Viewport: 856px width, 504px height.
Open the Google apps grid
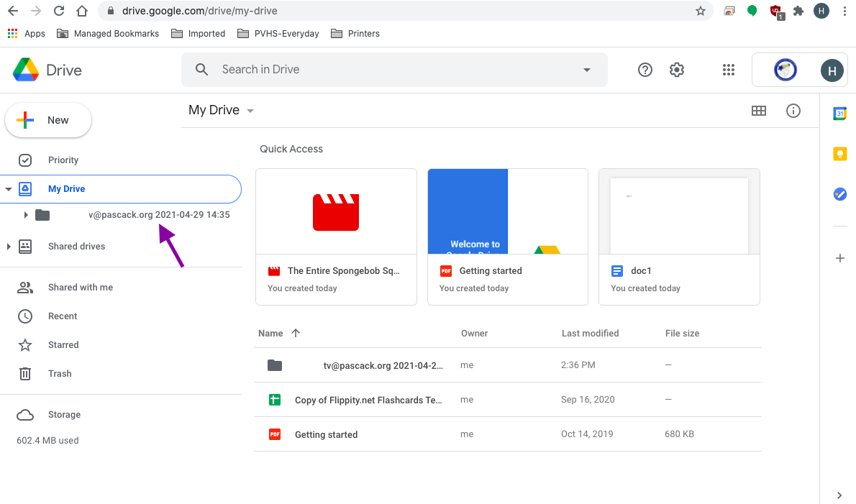[x=728, y=70]
